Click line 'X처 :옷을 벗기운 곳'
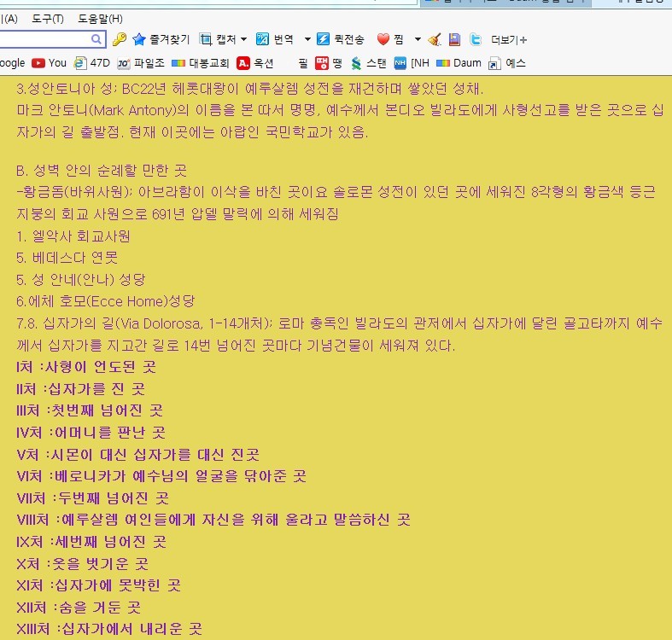 point(82,564)
